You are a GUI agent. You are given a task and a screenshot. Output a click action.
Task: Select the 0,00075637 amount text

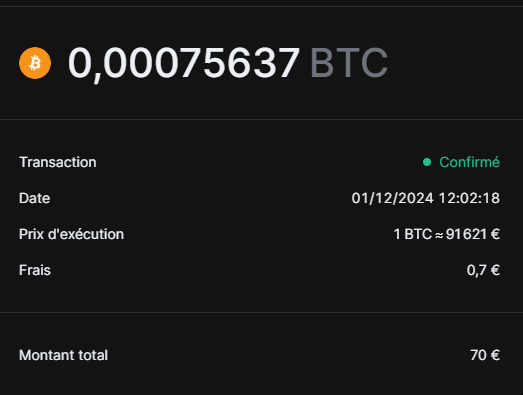pos(184,63)
